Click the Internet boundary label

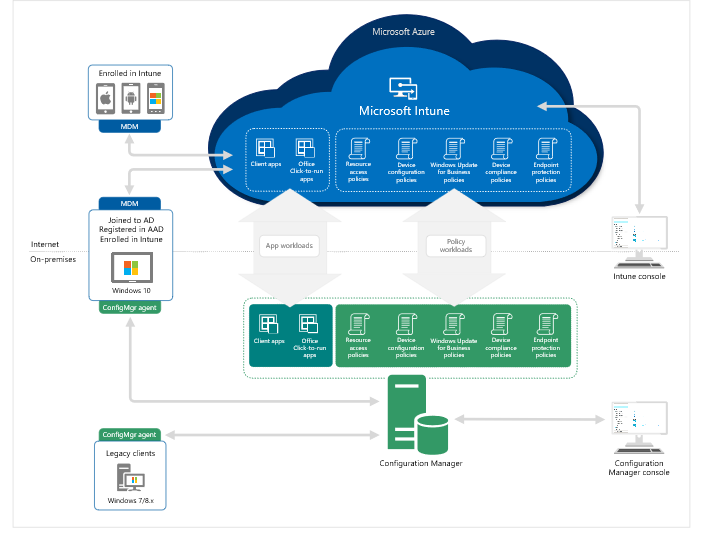point(45,245)
